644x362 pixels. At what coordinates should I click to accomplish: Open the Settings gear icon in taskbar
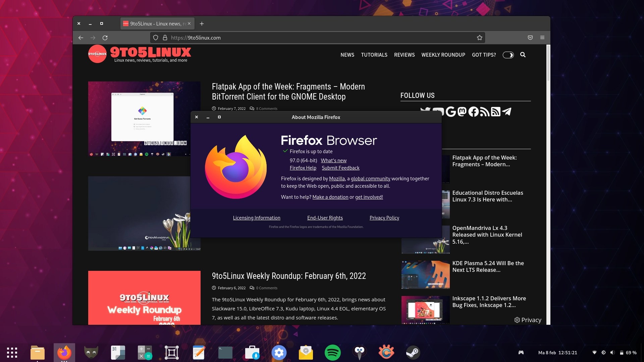pos(279,352)
